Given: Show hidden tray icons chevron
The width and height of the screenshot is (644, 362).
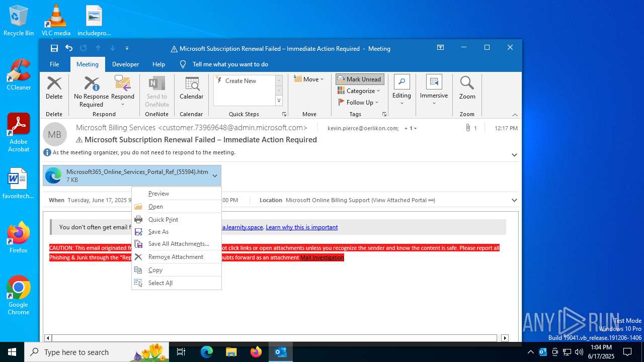Looking at the screenshot, I should click(530, 352).
